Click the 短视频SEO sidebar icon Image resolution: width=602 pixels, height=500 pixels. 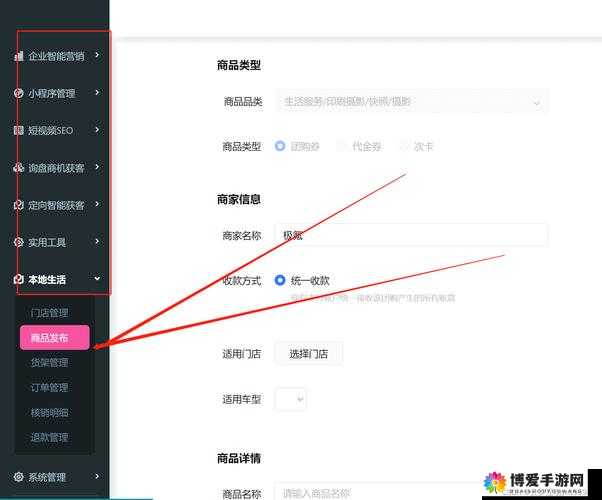coord(18,130)
